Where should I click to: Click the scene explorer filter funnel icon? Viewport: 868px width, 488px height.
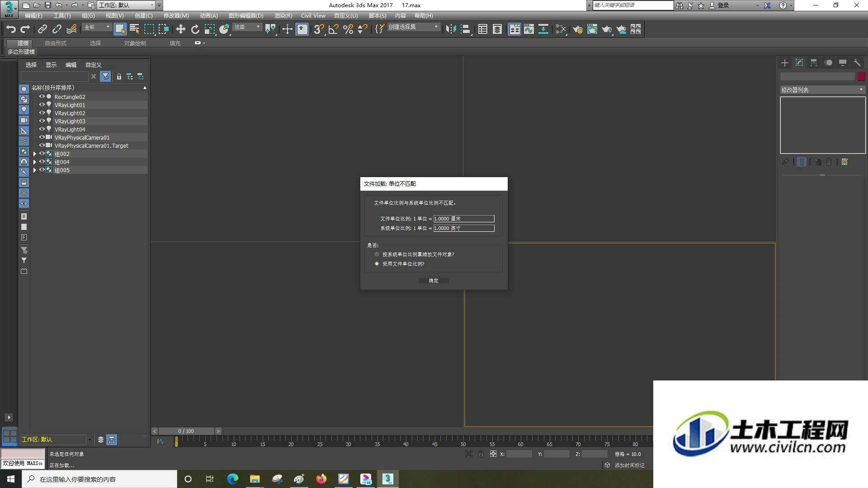point(105,76)
